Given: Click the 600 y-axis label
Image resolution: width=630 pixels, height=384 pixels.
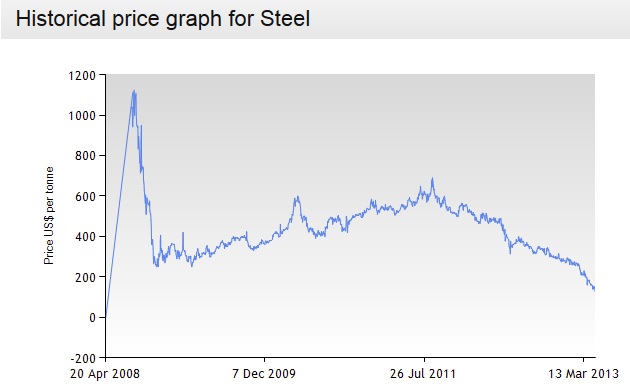Looking at the screenshot, I should click(x=85, y=196).
